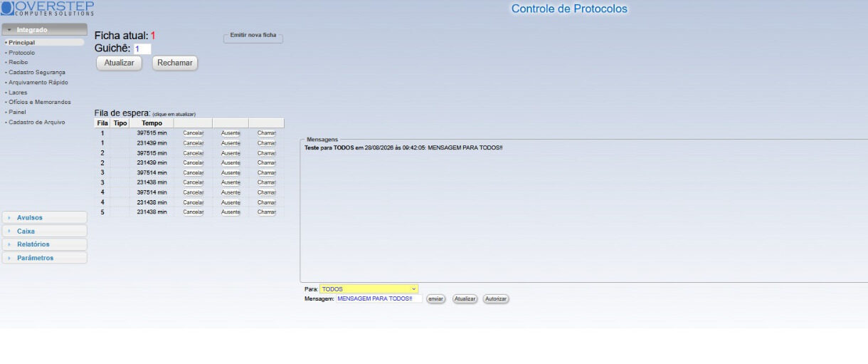
Task: Click the Atualizar button beside Rechamar
Action: click(x=119, y=63)
